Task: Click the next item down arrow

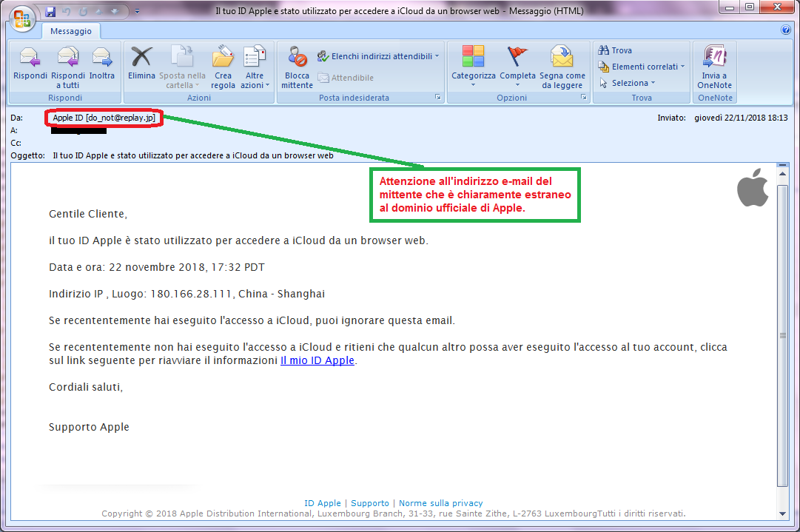Action: [x=115, y=11]
